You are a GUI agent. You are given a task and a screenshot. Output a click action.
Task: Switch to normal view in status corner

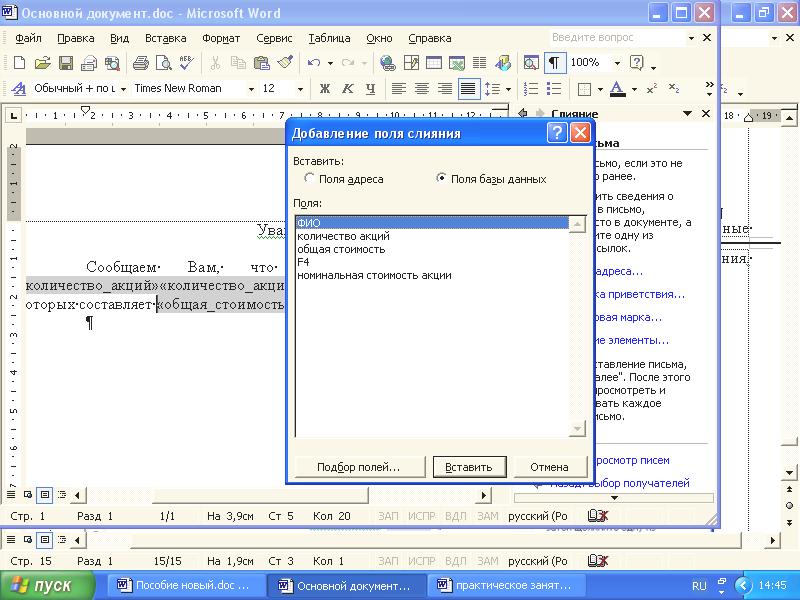tap(11, 494)
